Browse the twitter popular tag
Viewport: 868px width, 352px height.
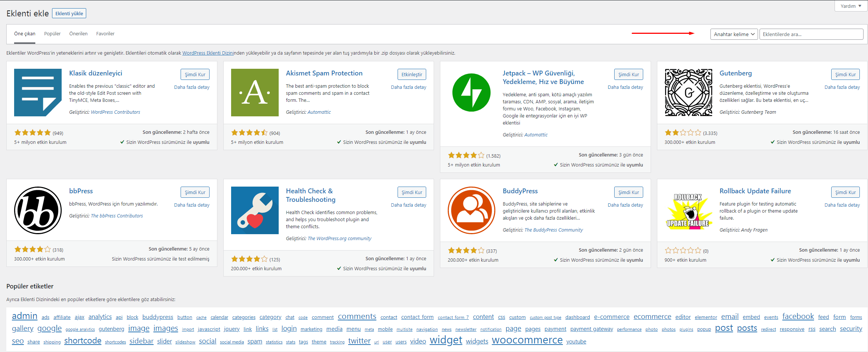tap(359, 341)
